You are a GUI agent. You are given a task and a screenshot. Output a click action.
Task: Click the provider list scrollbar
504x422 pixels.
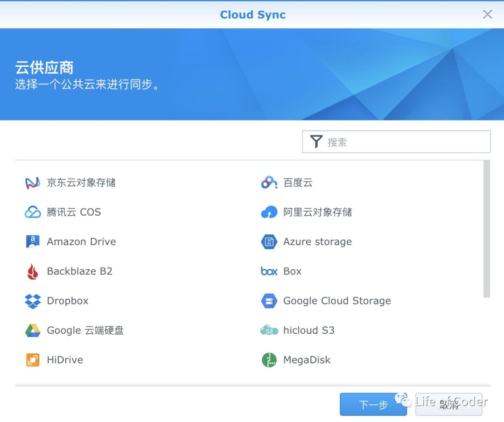tap(487, 229)
